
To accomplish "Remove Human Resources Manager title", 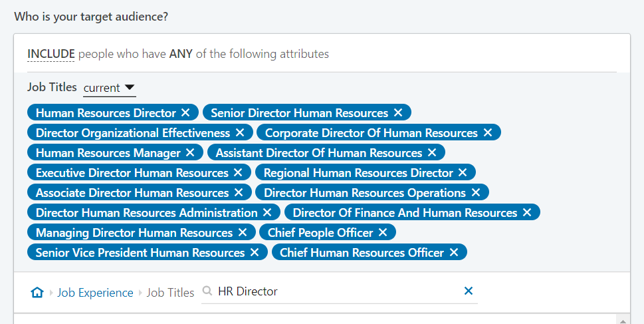I will tap(190, 152).
